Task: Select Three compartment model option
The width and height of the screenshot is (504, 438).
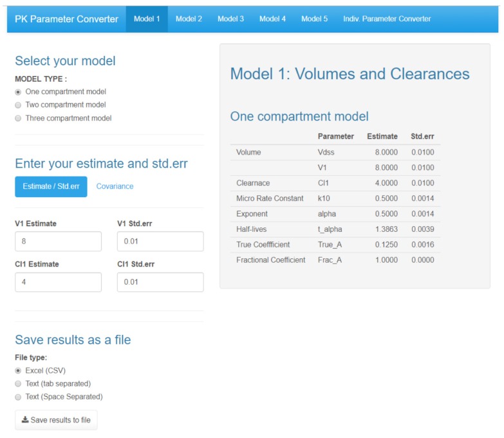Action: 19,119
